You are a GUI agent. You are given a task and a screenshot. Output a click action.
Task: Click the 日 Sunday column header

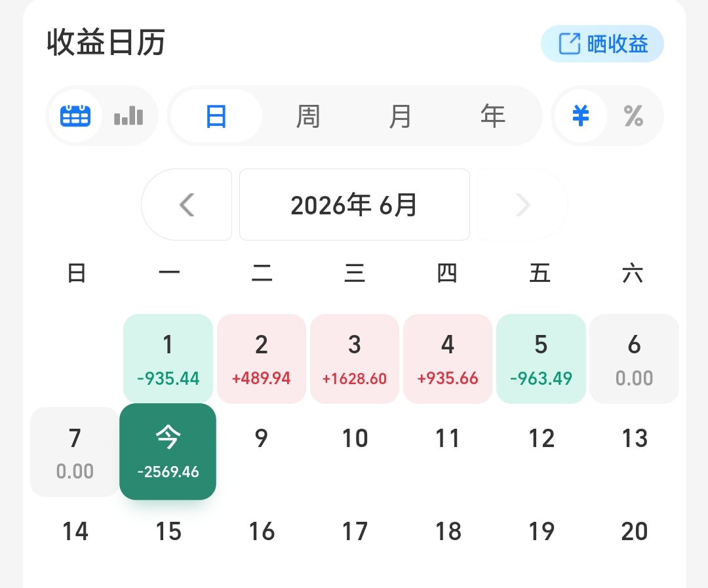[76, 273]
